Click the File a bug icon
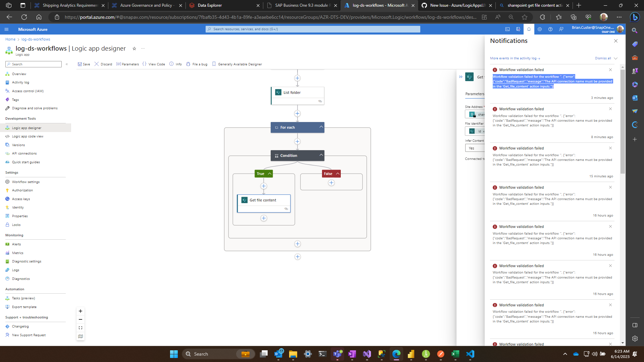Image resolution: width=644 pixels, height=362 pixels. 189,64
